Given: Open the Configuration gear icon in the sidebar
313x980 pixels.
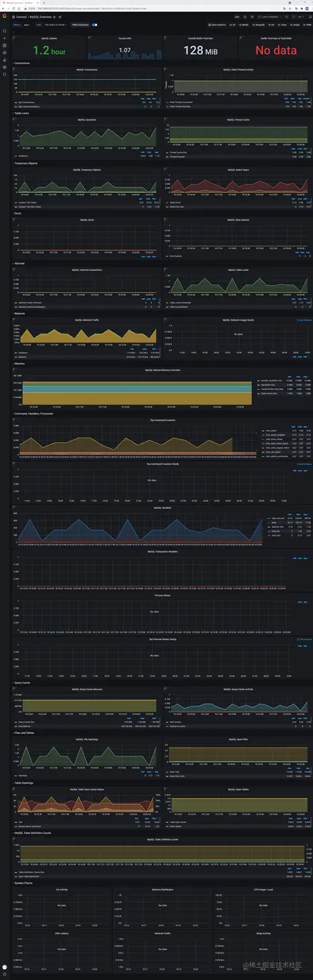Looking at the screenshot, I should click(5, 67).
